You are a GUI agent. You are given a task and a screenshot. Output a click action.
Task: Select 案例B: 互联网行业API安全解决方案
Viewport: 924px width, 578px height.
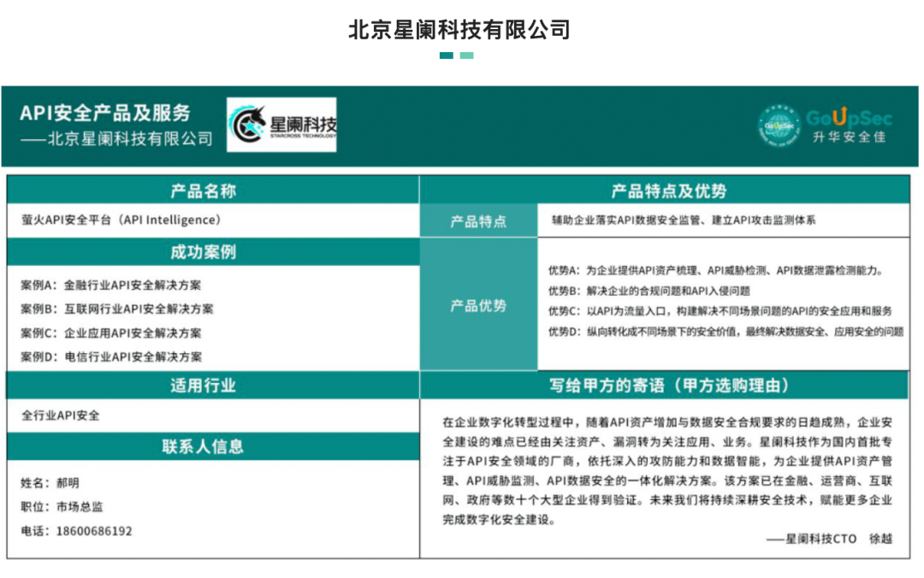[x=116, y=309]
